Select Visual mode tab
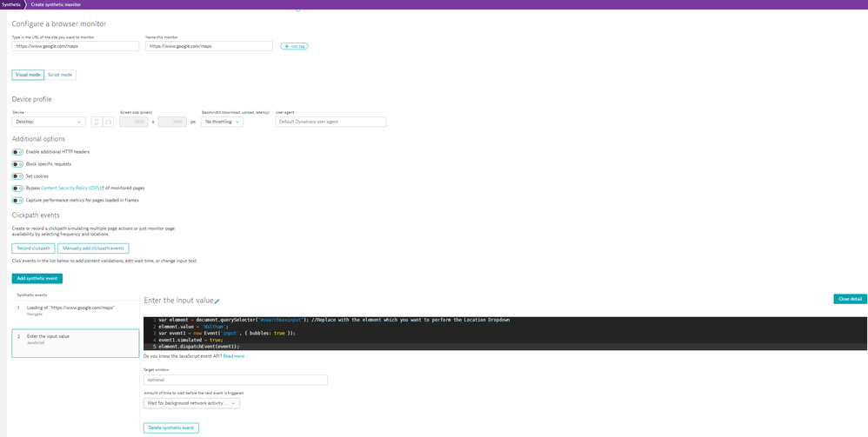The image size is (868, 437). (x=28, y=75)
